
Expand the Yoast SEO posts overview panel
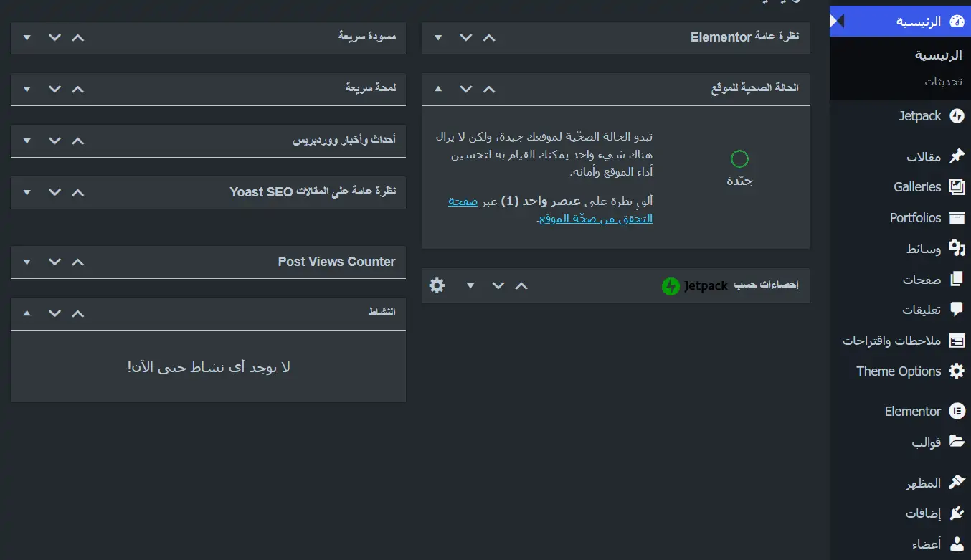27,192
